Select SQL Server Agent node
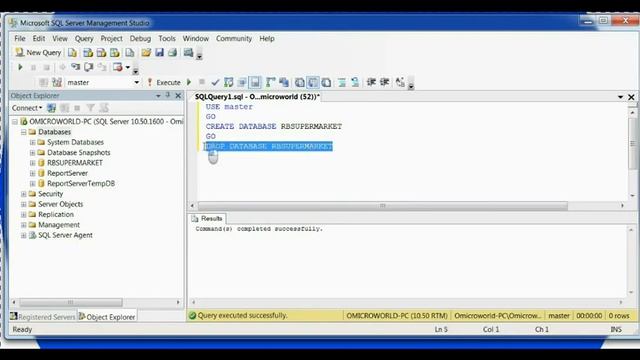Image resolution: width=640 pixels, height=360 pixels. coord(65,235)
